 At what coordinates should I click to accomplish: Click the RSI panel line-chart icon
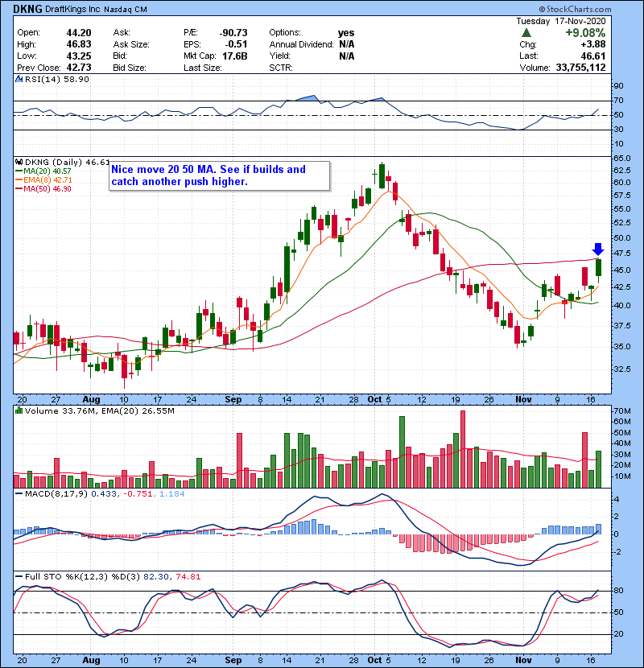tap(19, 79)
